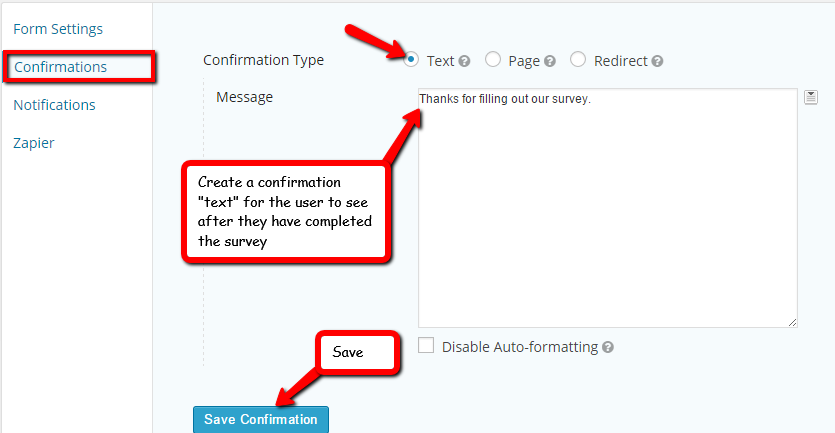Viewport: 835px width, 433px height.
Task: Click the Save Confirmation button
Action: point(260,419)
